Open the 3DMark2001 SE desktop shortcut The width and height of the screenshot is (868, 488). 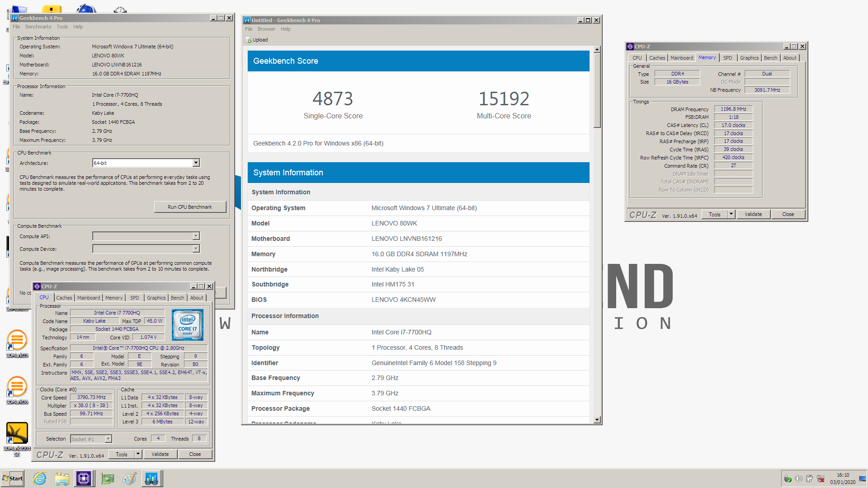point(17,439)
